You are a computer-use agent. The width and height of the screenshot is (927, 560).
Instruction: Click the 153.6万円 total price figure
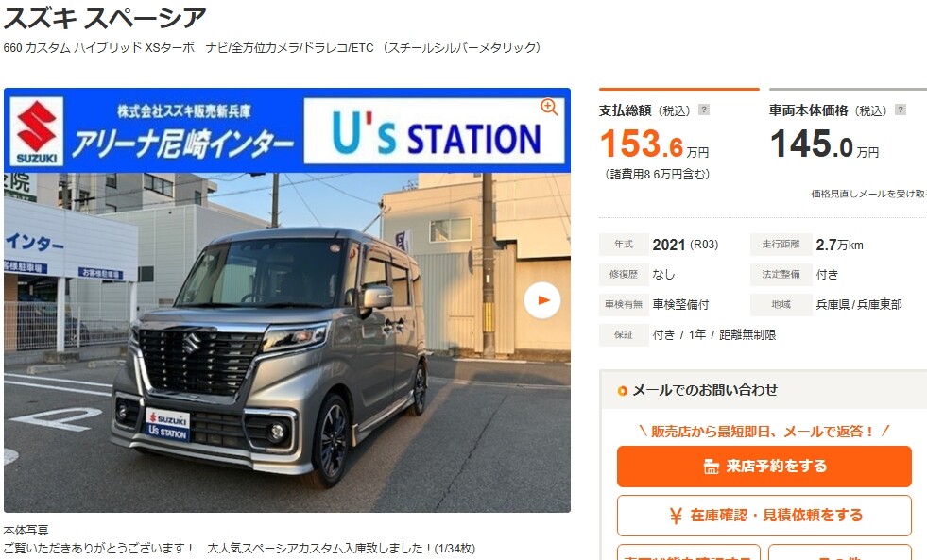[x=654, y=144]
